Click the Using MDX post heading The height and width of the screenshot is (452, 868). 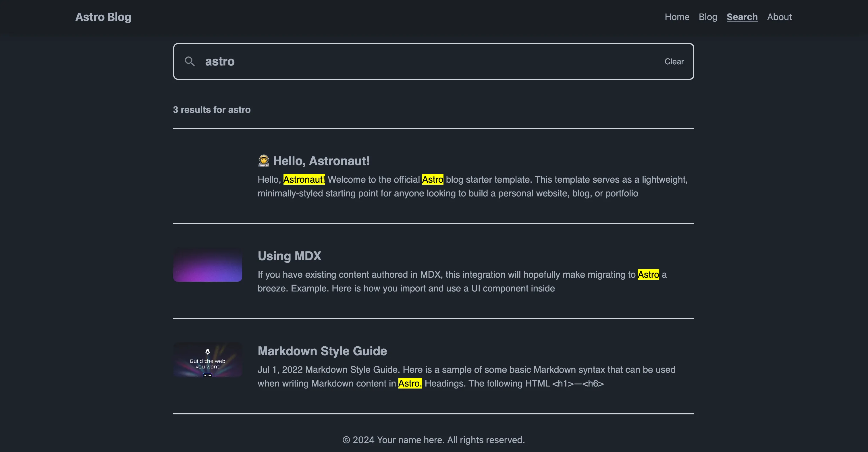click(x=289, y=256)
